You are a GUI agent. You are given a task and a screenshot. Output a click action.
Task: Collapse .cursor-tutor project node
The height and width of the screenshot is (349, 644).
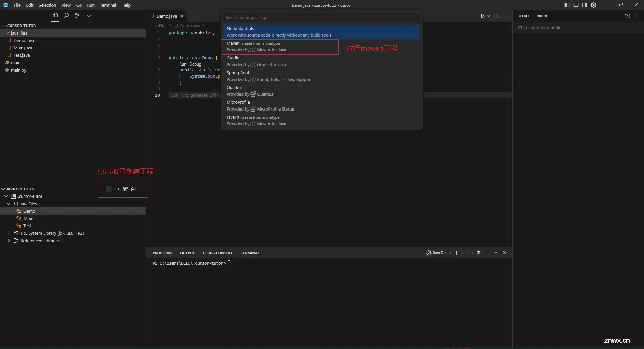tap(6, 197)
